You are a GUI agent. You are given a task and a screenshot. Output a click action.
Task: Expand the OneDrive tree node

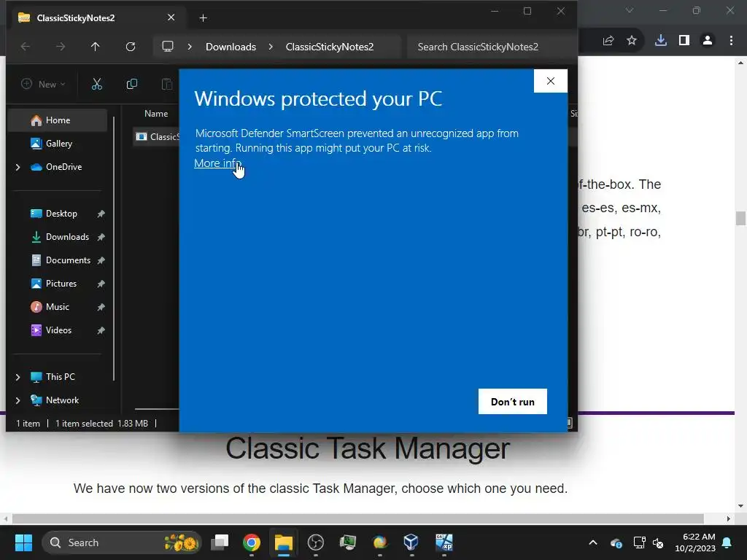coord(18,167)
